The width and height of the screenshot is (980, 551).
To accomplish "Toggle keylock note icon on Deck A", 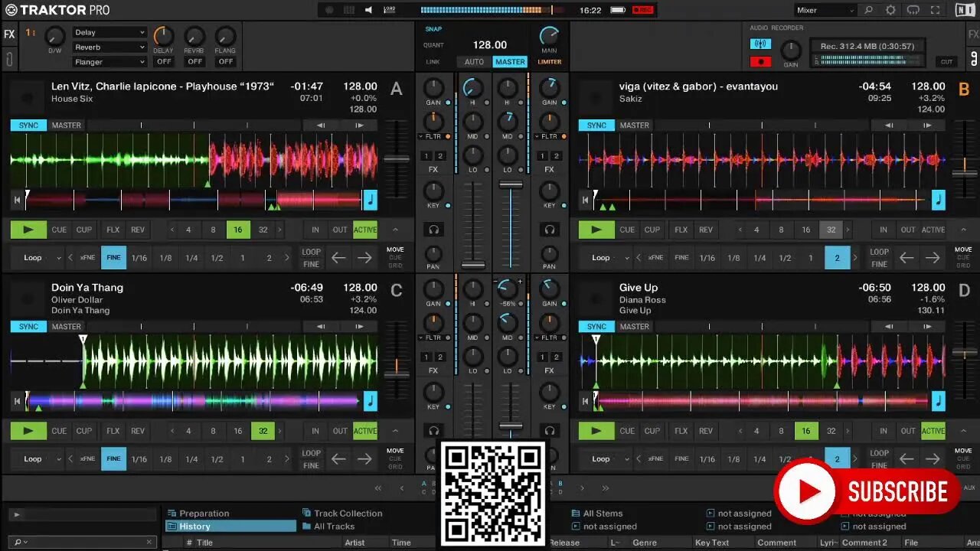I will [x=370, y=201].
